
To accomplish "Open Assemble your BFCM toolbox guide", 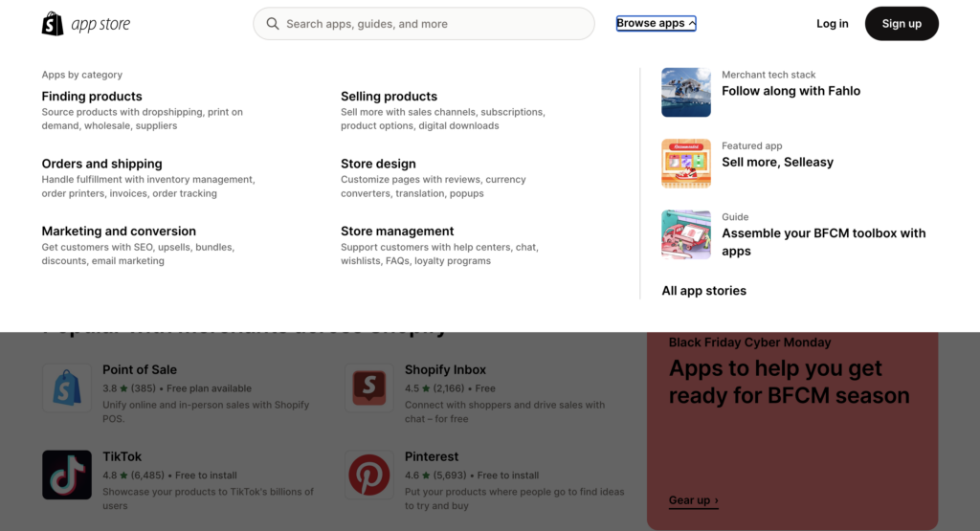I will click(824, 242).
